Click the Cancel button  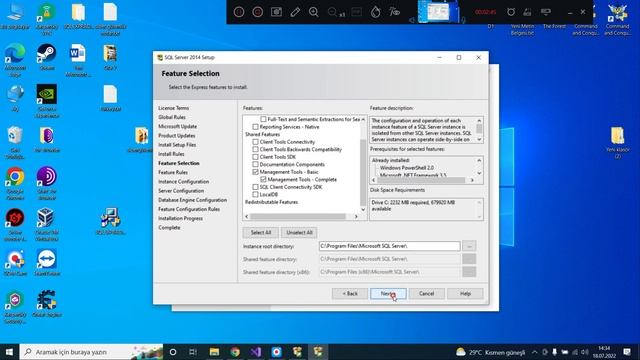coord(427,293)
